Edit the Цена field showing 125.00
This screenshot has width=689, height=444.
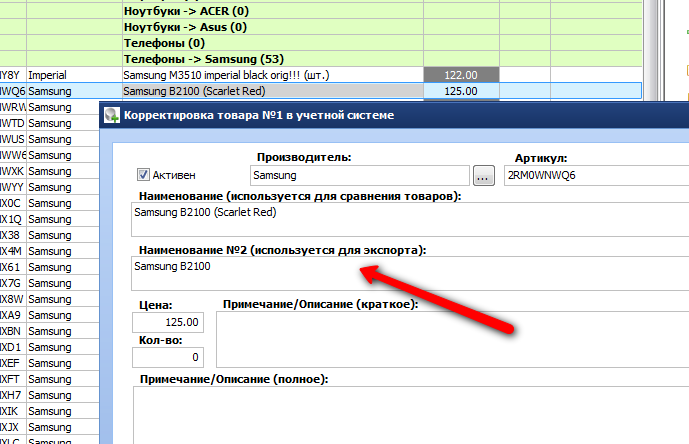pos(168,322)
